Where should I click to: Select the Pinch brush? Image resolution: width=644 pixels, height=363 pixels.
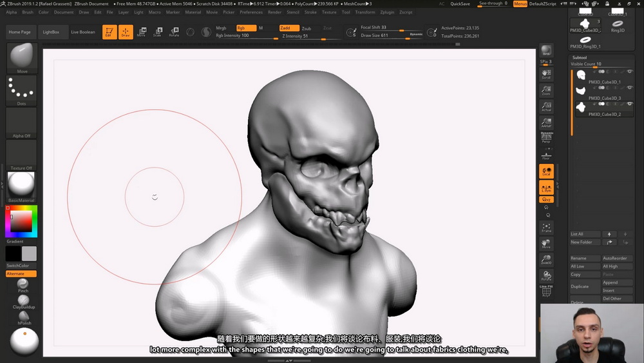click(x=23, y=285)
